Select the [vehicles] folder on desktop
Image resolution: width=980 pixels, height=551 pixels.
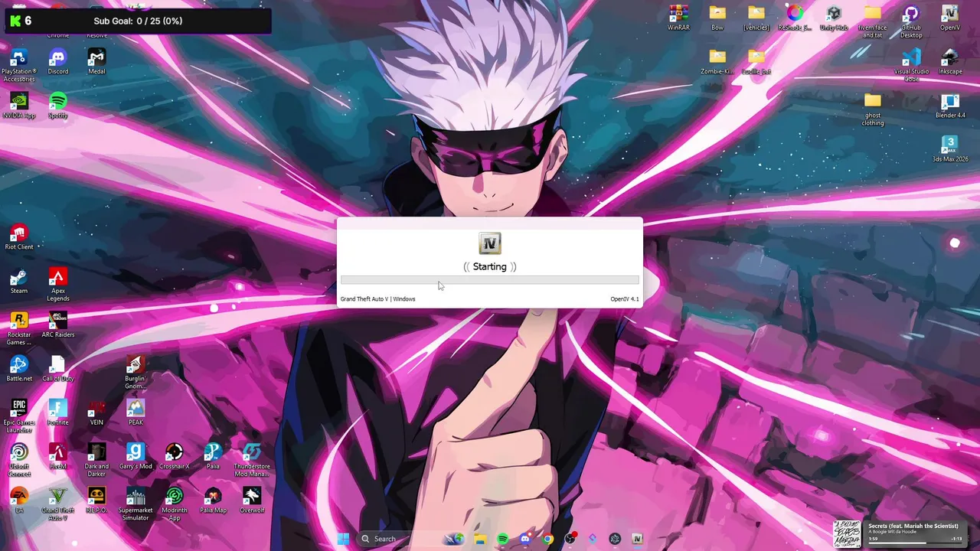[756, 18]
